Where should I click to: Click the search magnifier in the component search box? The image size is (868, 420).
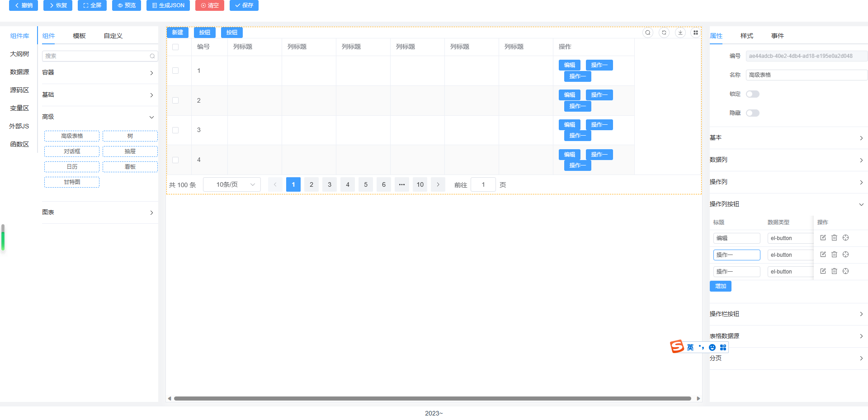tap(152, 56)
